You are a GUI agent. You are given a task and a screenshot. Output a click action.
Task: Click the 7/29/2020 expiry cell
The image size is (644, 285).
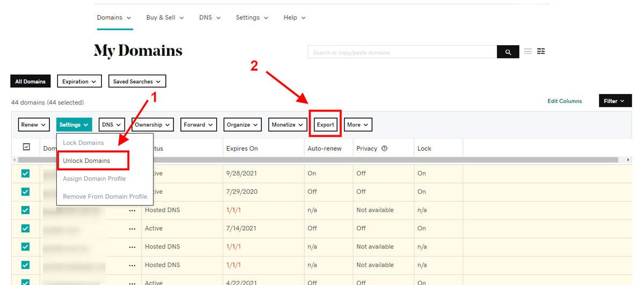click(241, 192)
